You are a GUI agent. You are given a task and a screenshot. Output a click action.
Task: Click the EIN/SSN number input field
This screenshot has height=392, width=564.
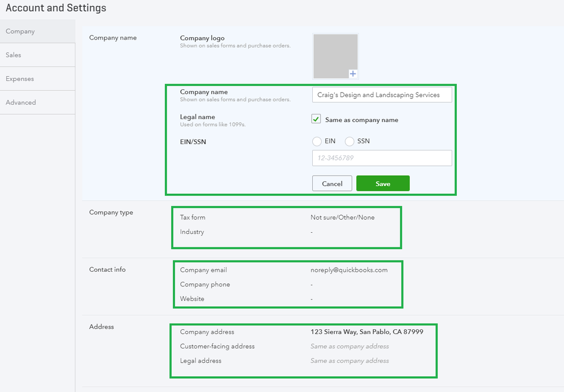382,158
